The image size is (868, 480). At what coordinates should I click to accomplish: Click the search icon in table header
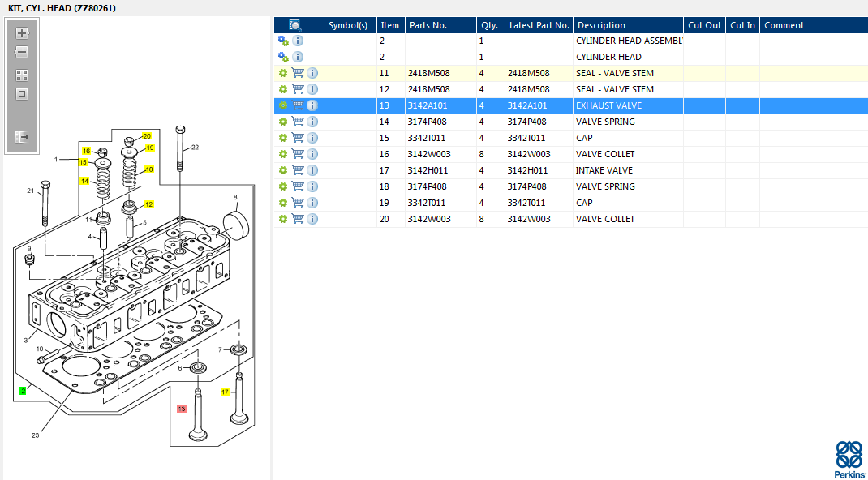[295, 25]
